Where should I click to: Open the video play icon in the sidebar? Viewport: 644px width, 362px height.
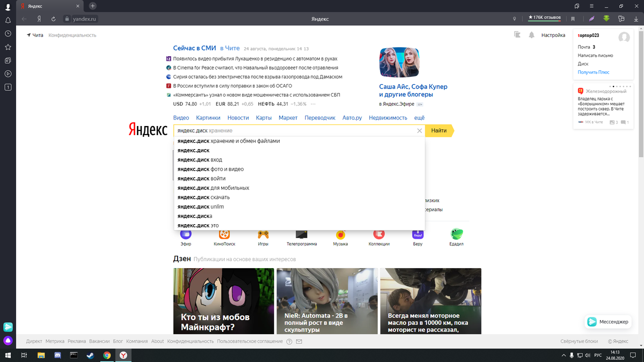pos(8,73)
